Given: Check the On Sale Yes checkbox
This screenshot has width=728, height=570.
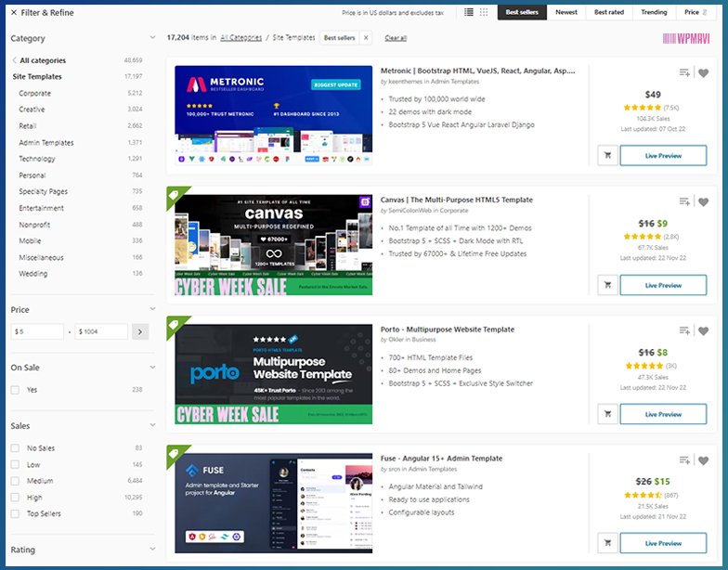Looking at the screenshot, I should click(15, 390).
